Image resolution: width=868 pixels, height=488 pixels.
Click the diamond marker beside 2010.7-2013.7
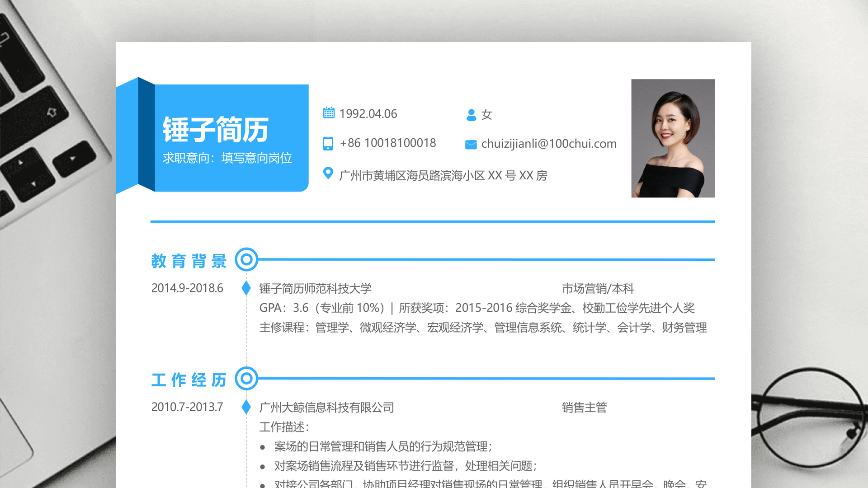click(x=246, y=407)
